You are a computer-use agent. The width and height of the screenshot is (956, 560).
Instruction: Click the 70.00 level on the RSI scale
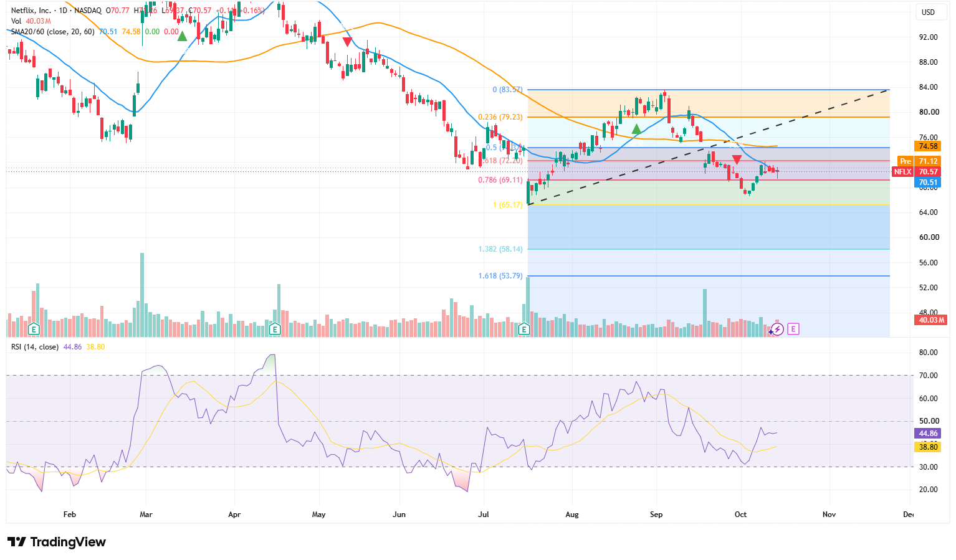point(928,376)
